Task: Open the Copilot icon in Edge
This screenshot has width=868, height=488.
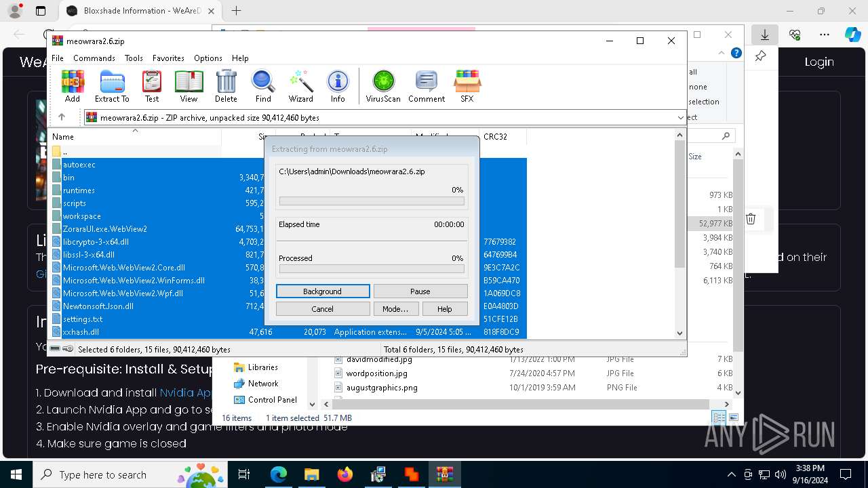Action: (852, 35)
